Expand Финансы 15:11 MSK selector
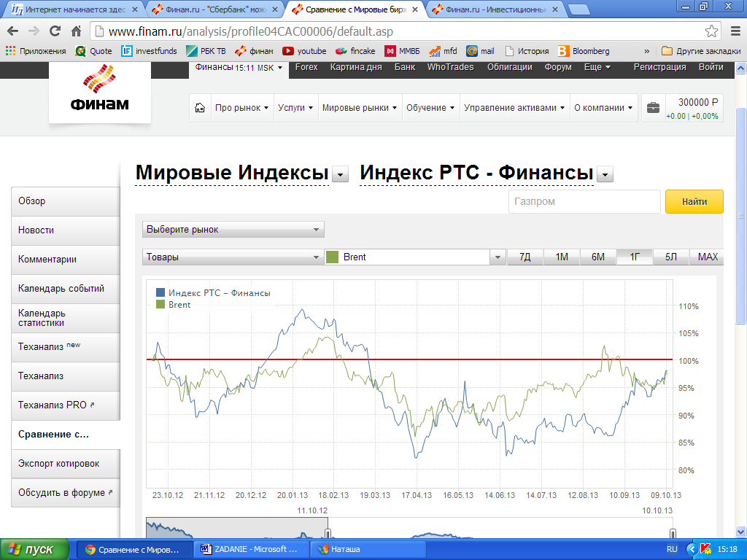The image size is (747, 560). tap(239, 68)
